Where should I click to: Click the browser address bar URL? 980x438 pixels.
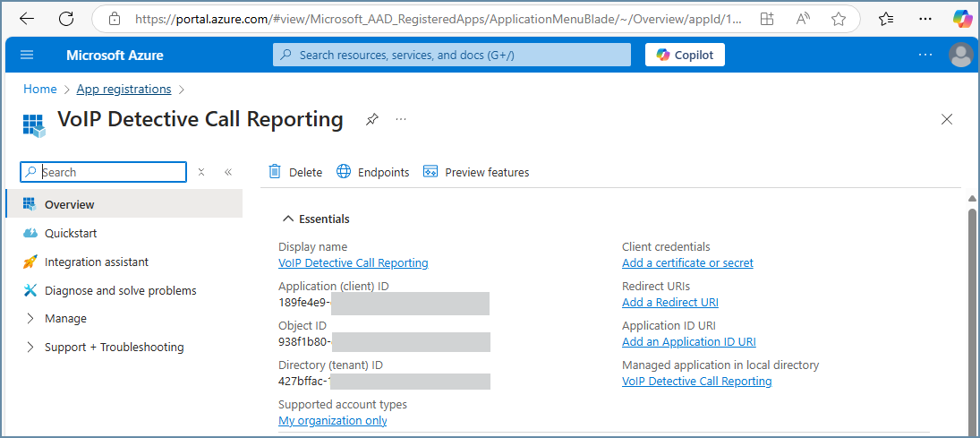[x=439, y=20]
